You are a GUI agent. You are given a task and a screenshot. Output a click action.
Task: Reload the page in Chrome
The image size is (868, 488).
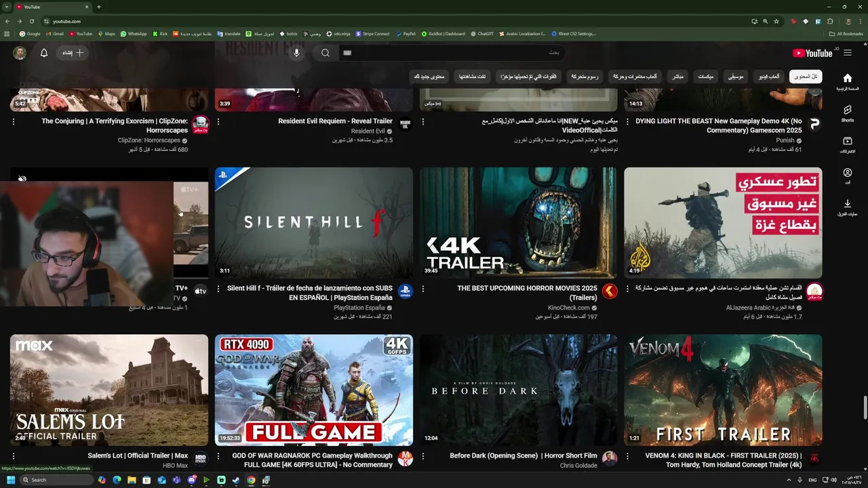point(31,21)
